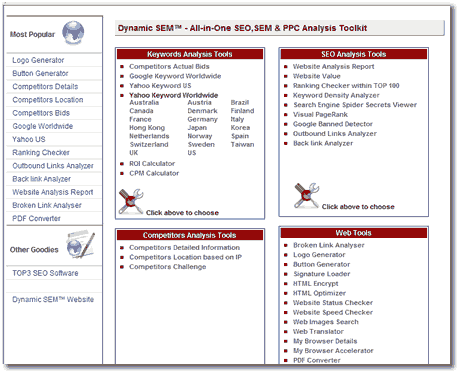This screenshot has width=459, height=371.
Task: Open Logo Generator in Web Tools
Action: tap(319, 255)
